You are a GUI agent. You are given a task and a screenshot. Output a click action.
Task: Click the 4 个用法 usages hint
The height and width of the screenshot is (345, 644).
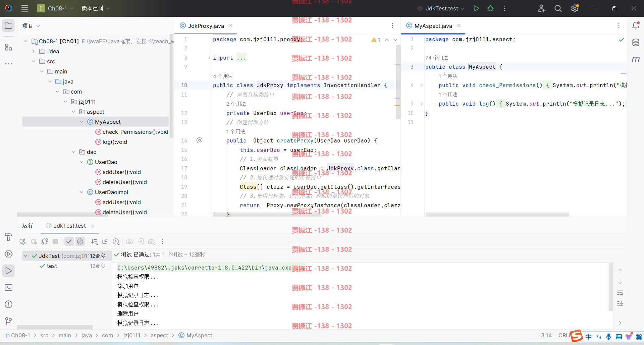(x=223, y=76)
